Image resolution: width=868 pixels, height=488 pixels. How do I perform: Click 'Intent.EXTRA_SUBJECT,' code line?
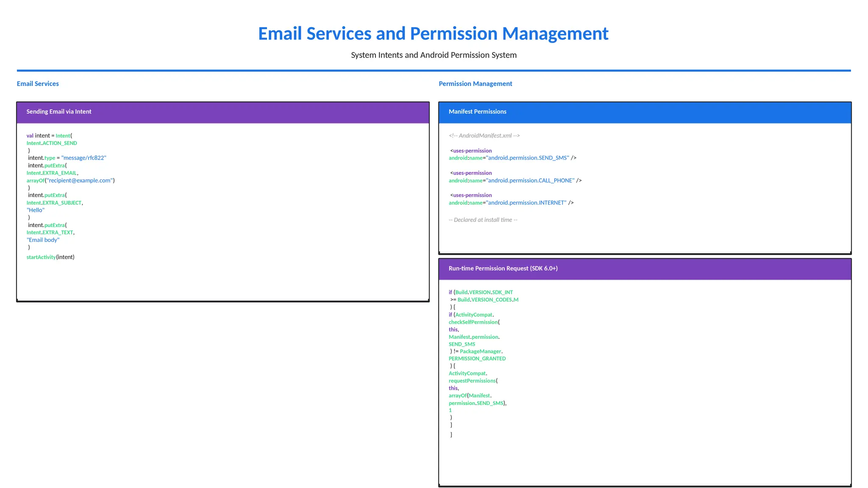click(x=55, y=202)
